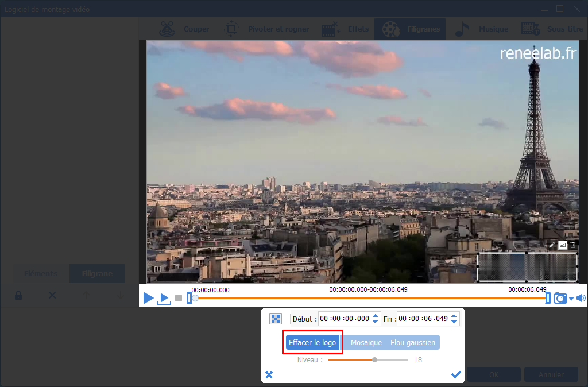Click the pencil edit icon on watermark
The width and height of the screenshot is (588, 387).
point(552,245)
